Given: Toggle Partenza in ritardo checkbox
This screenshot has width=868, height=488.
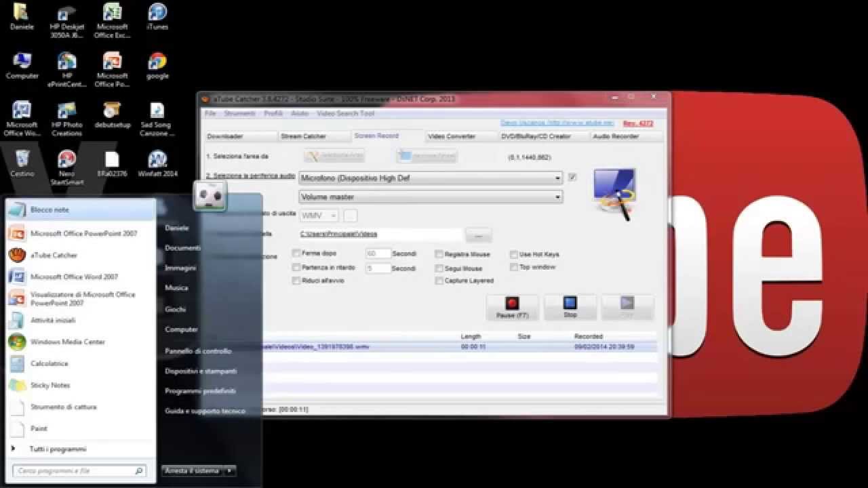Looking at the screenshot, I should tap(296, 267).
